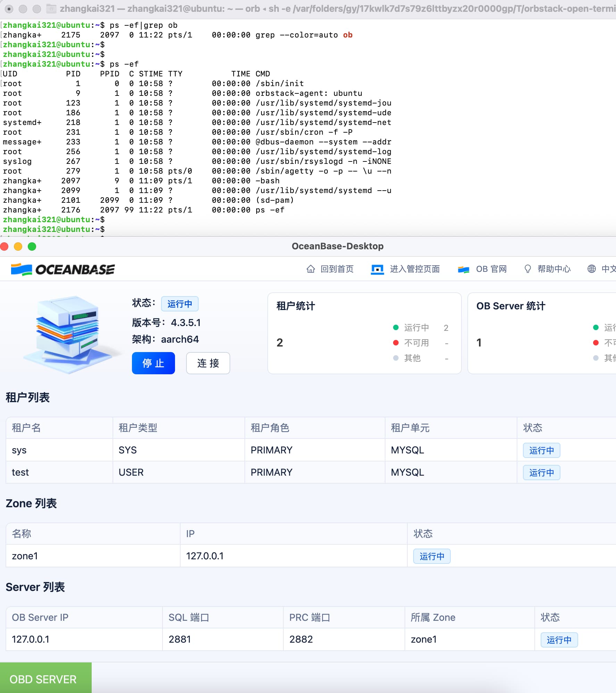The image size is (616, 693).
Task: Click red 不可用 legend in 租户统计
Action: click(x=411, y=343)
